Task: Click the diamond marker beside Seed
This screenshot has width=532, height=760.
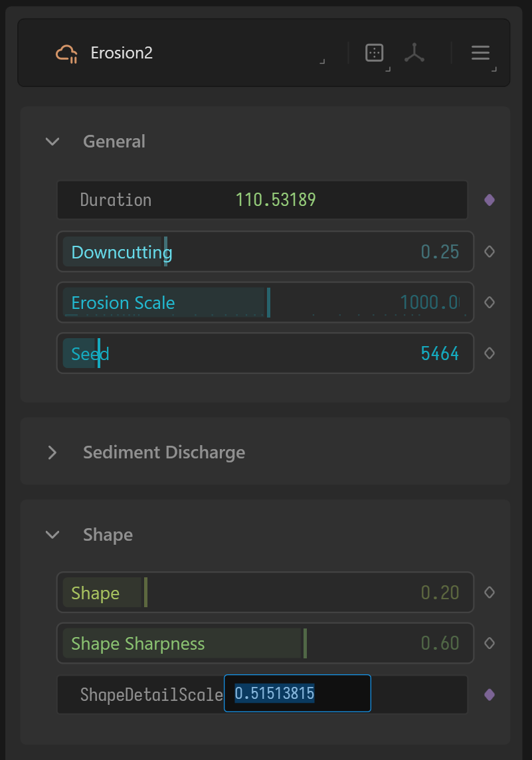Action: click(489, 353)
